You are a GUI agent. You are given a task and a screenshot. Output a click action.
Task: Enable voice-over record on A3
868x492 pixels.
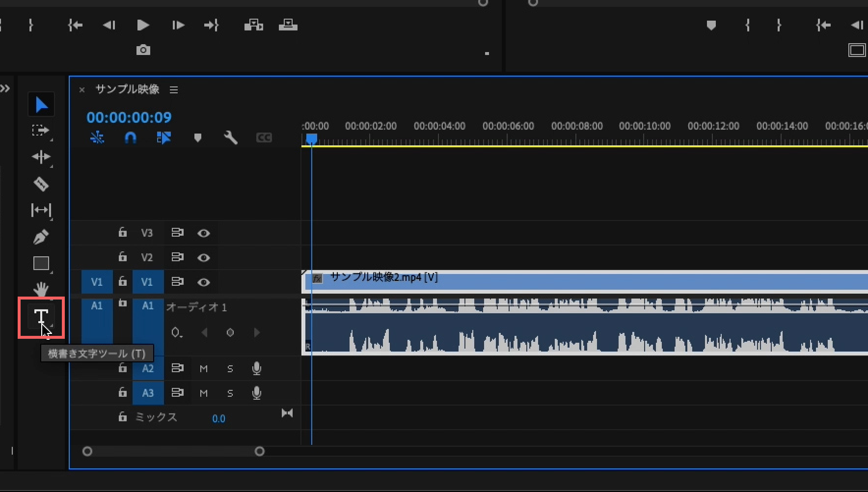[x=256, y=393]
